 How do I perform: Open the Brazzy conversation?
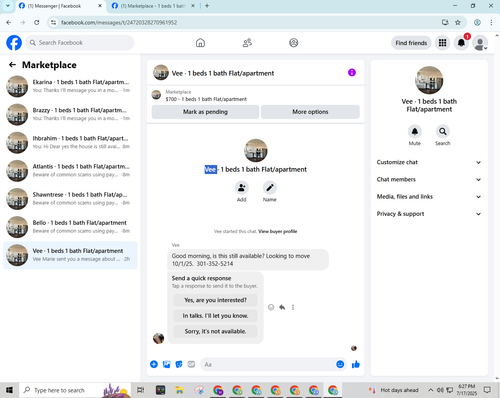tap(70, 114)
